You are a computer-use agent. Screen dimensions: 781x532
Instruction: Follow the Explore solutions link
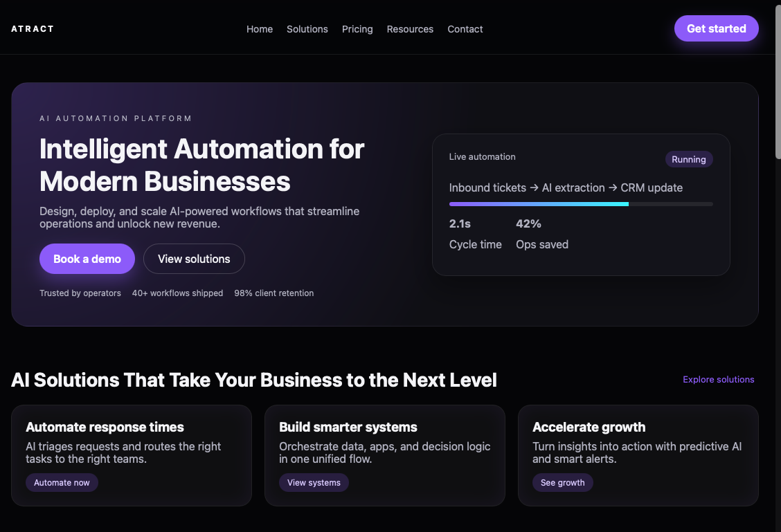(x=718, y=379)
